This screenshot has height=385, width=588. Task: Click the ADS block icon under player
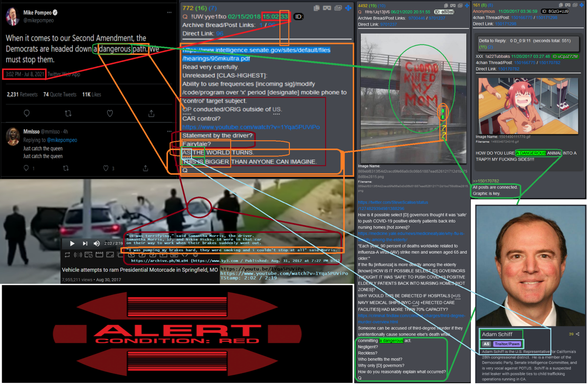click(89, 255)
